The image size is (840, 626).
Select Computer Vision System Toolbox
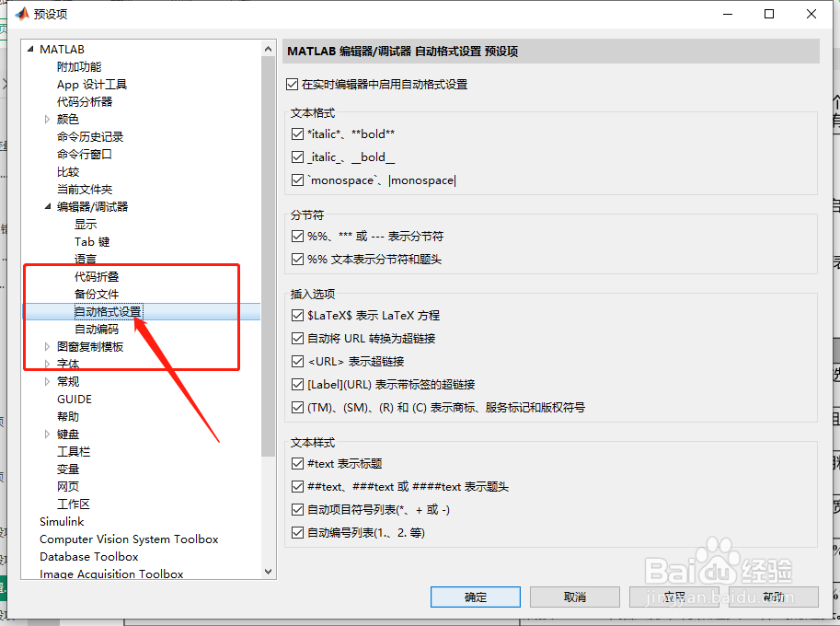pos(129,539)
